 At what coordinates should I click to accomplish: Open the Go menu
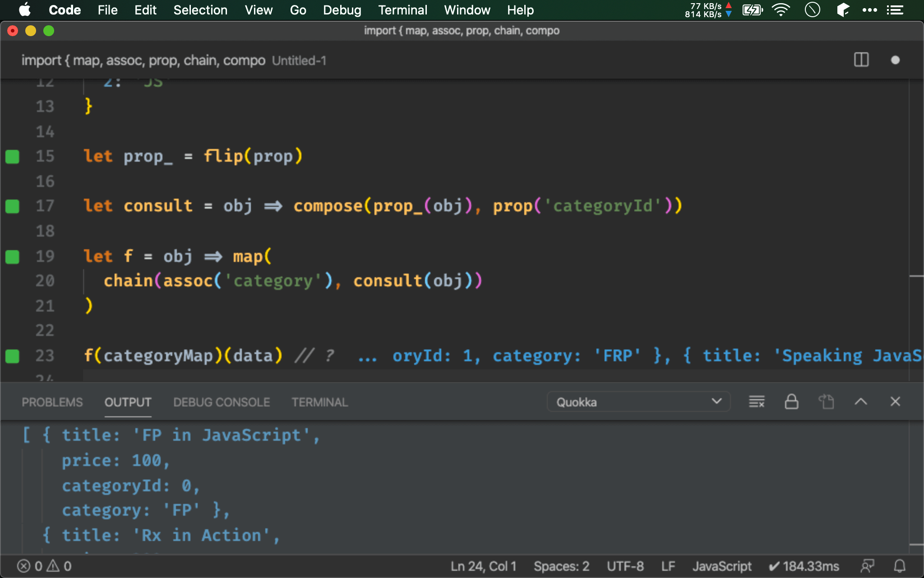click(x=298, y=10)
